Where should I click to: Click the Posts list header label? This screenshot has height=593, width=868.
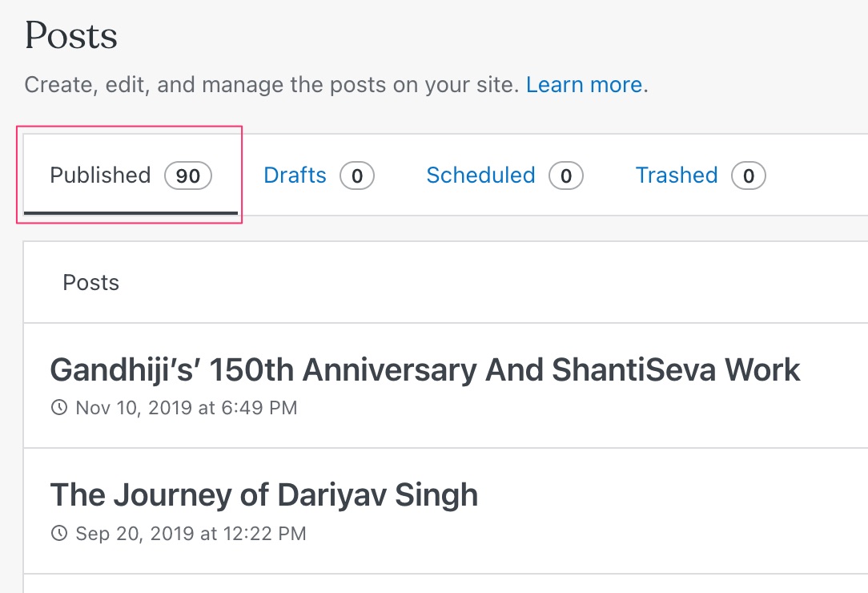pos(91,283)
